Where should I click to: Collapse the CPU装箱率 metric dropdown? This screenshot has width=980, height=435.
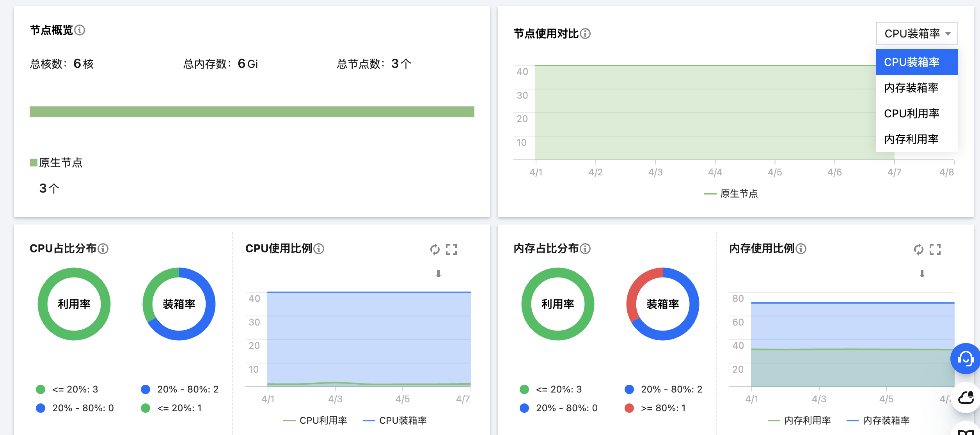pos(917,34)
